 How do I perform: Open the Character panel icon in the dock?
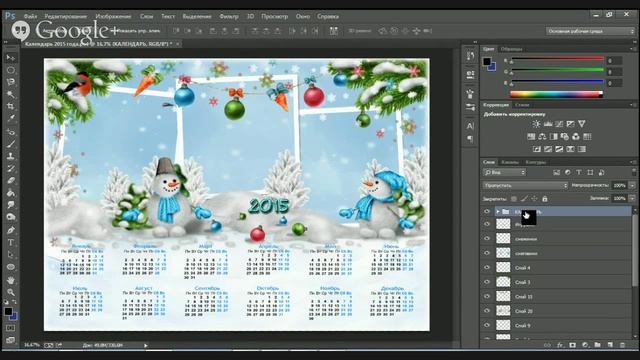pos(470,126)
